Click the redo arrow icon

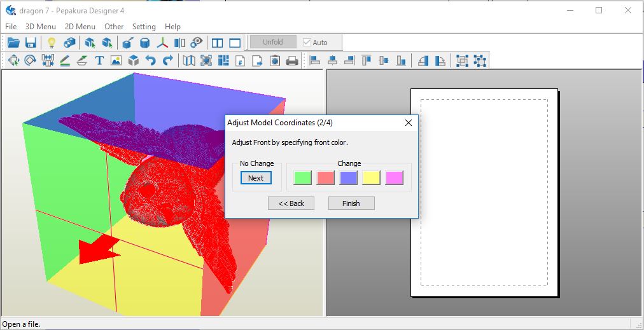pos(167,61)
